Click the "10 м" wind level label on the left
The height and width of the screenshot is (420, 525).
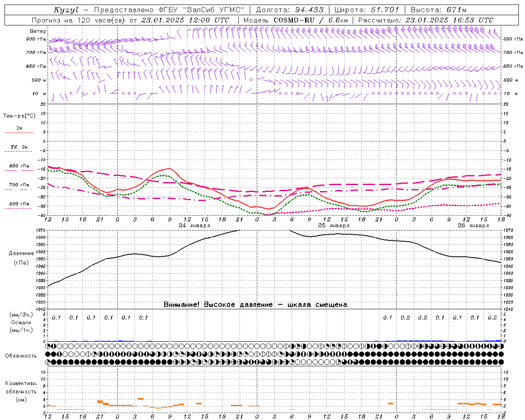point(39,94)
